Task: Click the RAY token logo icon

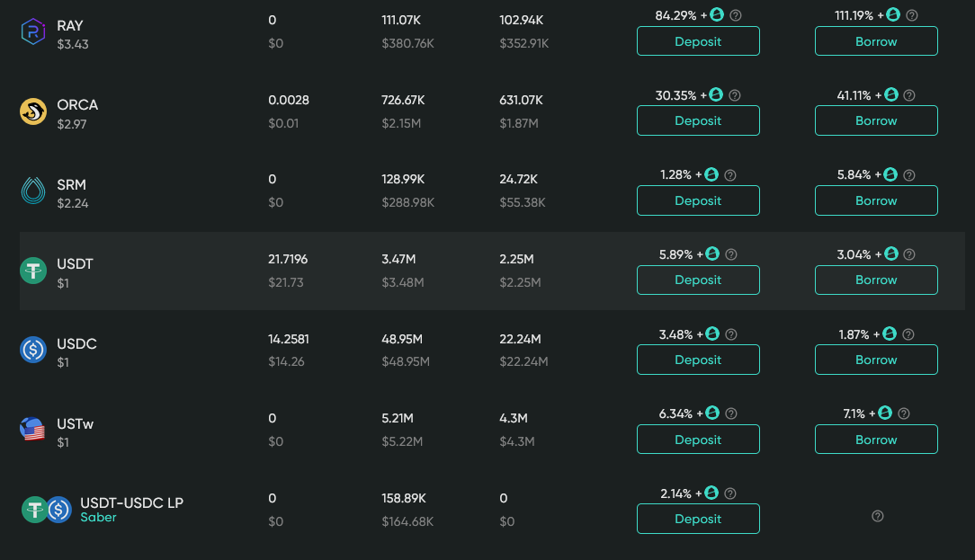Action: coord(33,32)
